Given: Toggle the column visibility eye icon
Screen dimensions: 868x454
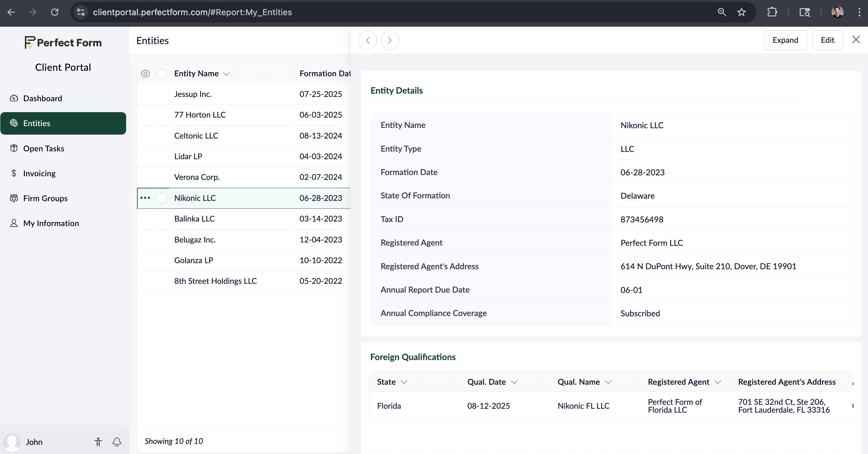Looking at the screenshot, I should point(145,74).
